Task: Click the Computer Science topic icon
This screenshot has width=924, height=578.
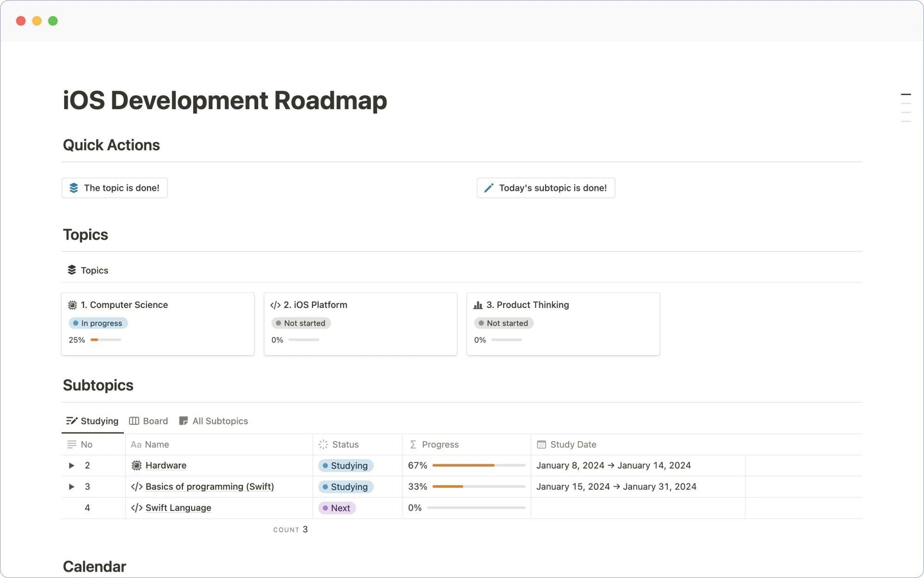Action: (73, 305)
